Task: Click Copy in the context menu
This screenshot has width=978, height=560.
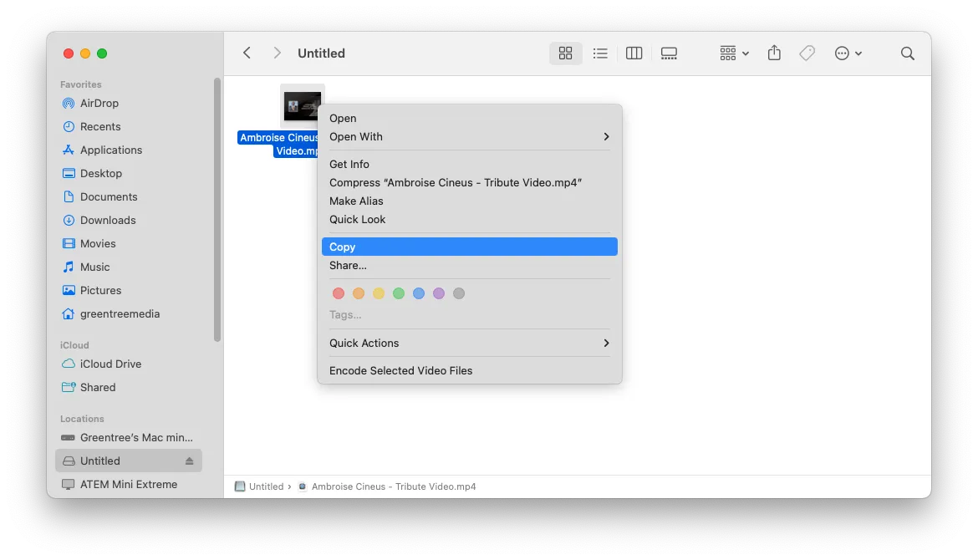Action: (470, 247)
